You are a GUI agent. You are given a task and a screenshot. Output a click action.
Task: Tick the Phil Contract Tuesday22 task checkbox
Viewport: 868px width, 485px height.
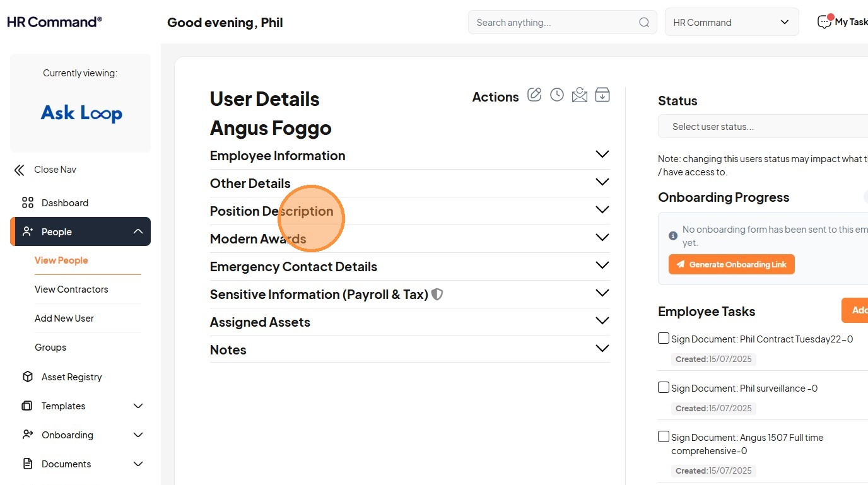point(664,338)
